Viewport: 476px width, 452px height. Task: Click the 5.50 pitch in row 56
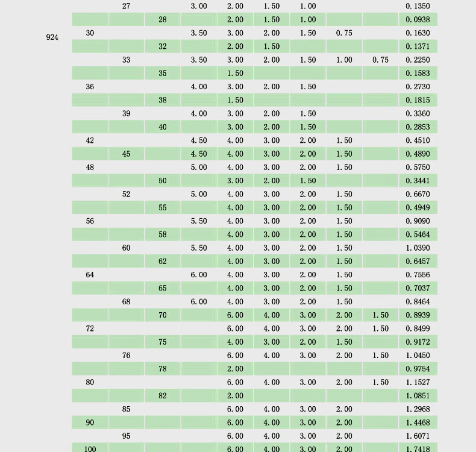pos(199,221)
